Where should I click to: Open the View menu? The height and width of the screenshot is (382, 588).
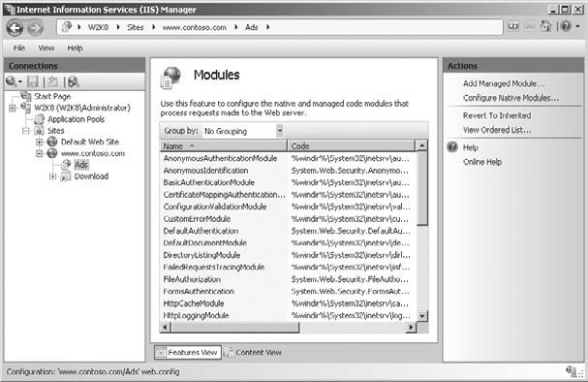point(46,48)
